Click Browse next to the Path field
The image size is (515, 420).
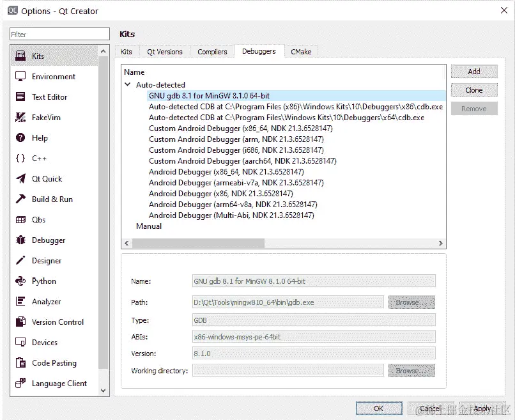click(411, 302)
